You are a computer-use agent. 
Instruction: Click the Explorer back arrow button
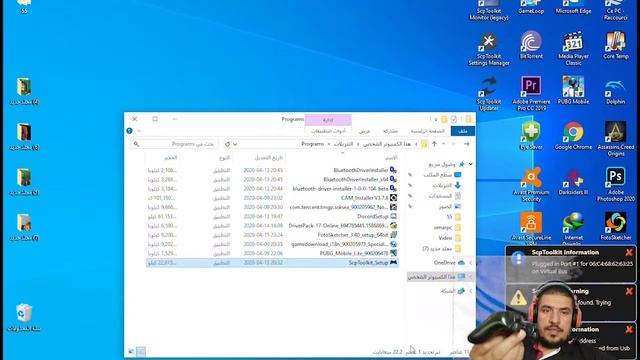coord(467,144)
